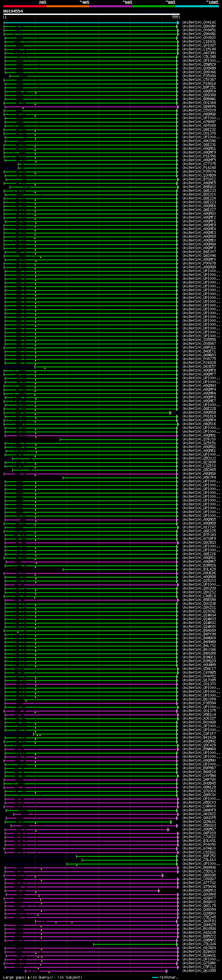Click UniRef100_C5FCL2 hit label
The image size is (222, 980).
click(199, 967)
